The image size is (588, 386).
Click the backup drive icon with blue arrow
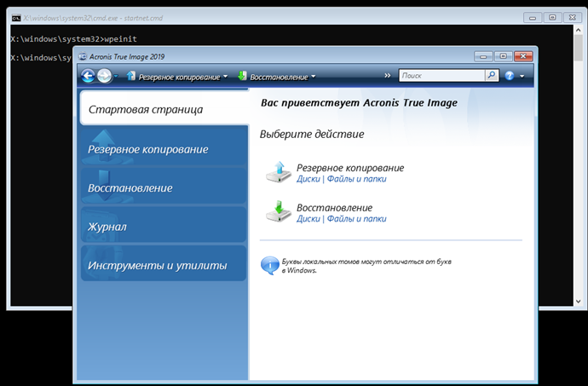278,172
